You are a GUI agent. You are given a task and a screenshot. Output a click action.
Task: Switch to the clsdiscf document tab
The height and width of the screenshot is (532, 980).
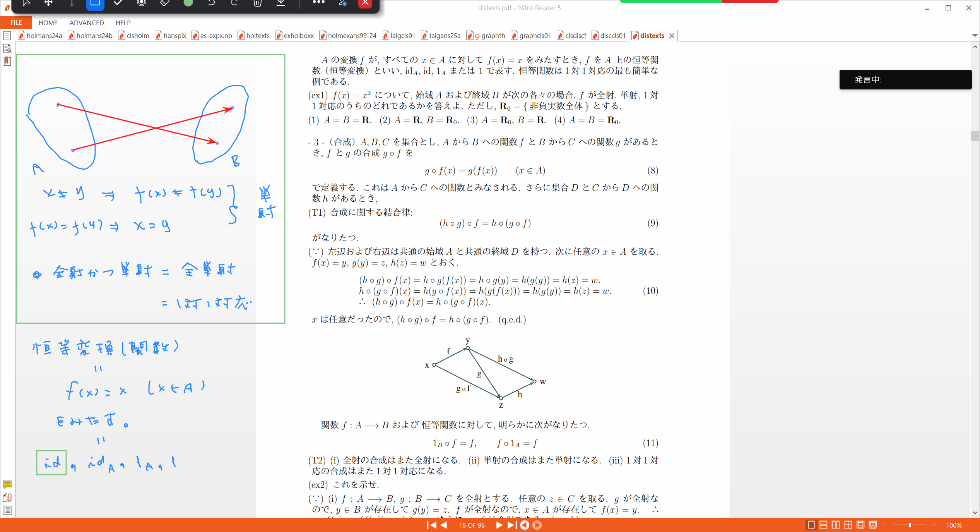click(x=572, y=36)
